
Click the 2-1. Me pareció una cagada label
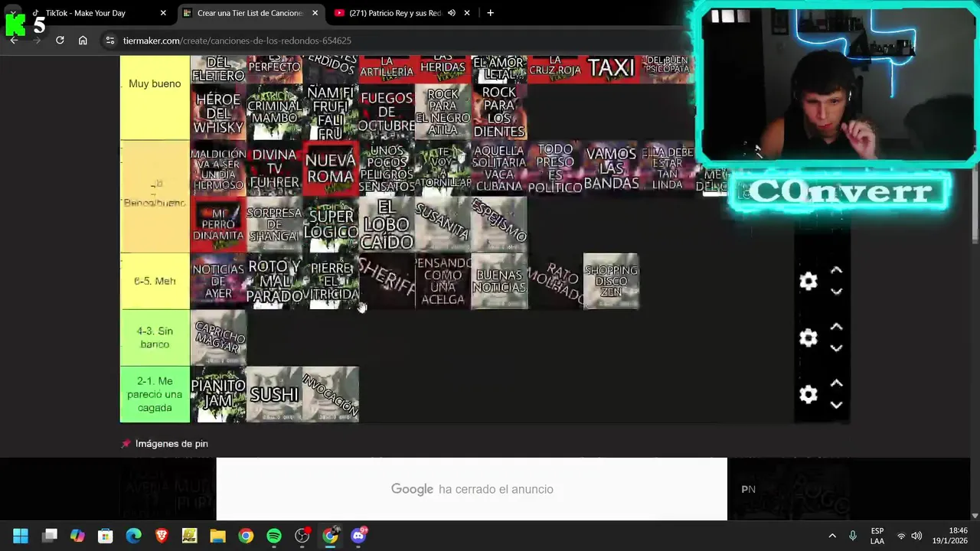pyautogui.click(x=155, y=395)
